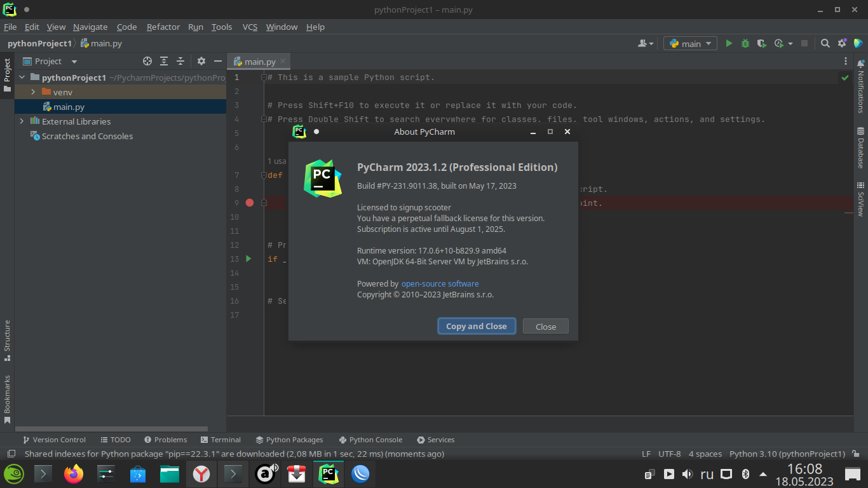Open the volume control in system tray

point(688,474)
